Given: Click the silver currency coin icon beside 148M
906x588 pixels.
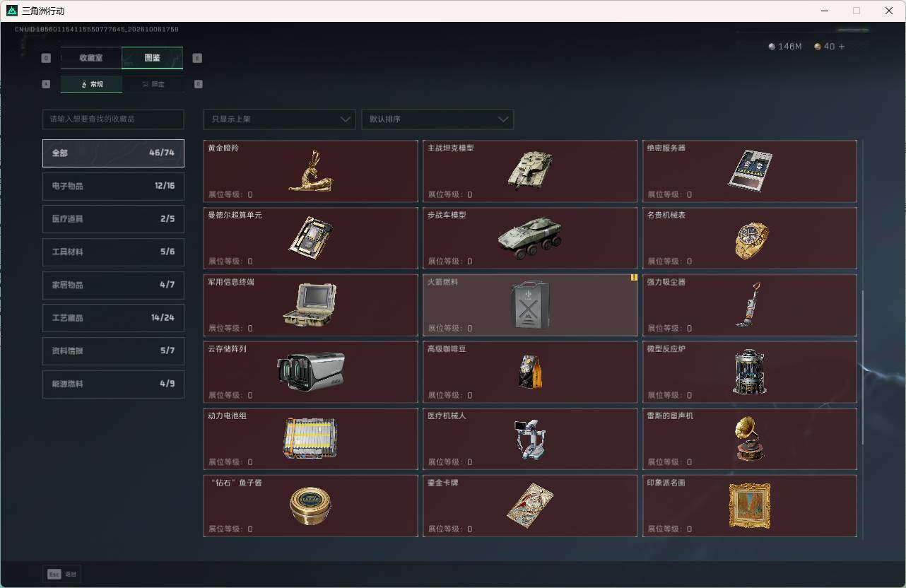Looking at the screenshot, I should tap(772, 47).
